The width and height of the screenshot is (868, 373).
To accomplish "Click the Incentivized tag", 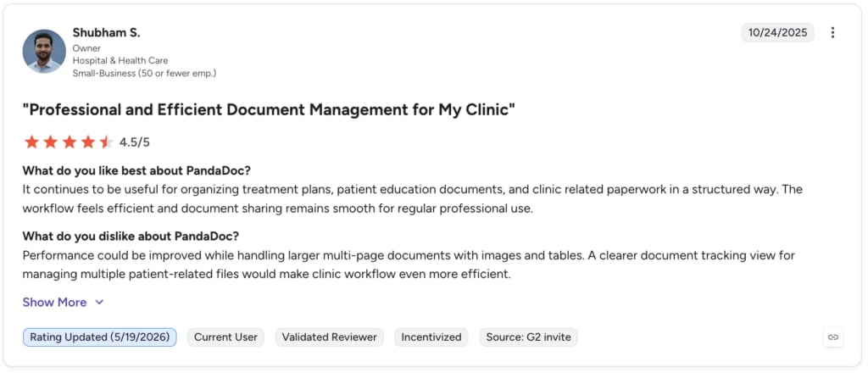I will (x=431, y=337).
